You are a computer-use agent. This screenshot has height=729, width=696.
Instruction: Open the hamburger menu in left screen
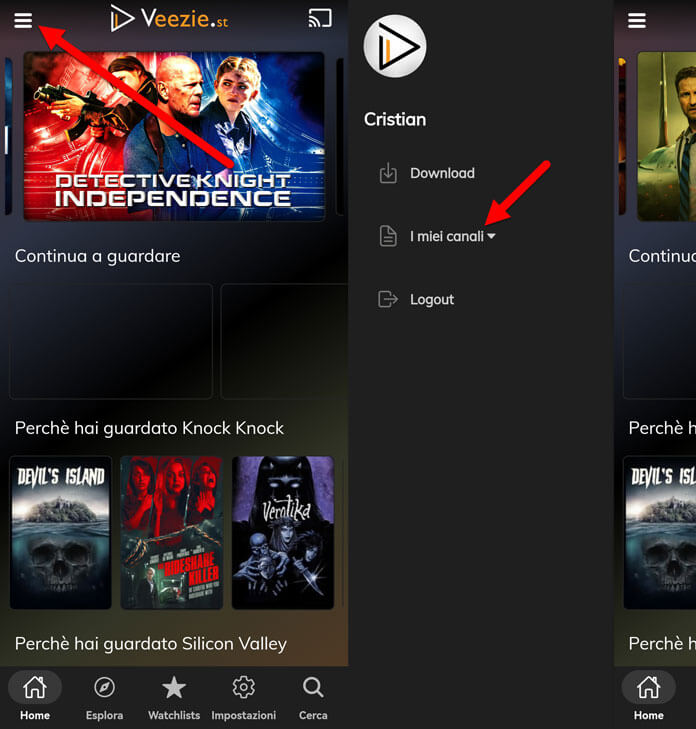(x=22, y=21)
